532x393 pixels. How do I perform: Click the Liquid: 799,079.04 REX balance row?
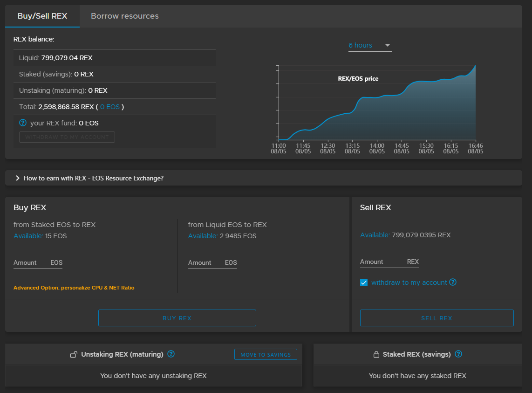(115, 58)
